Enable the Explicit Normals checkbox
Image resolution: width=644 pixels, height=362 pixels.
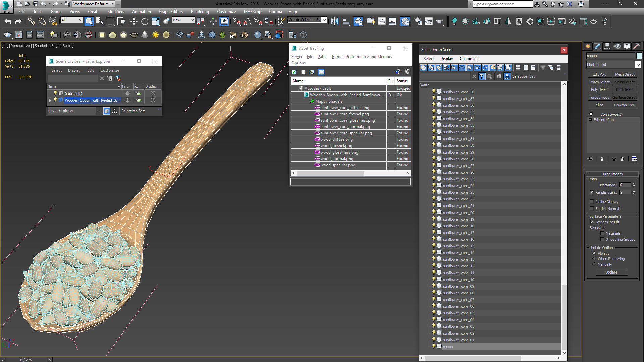click(592, 208)
